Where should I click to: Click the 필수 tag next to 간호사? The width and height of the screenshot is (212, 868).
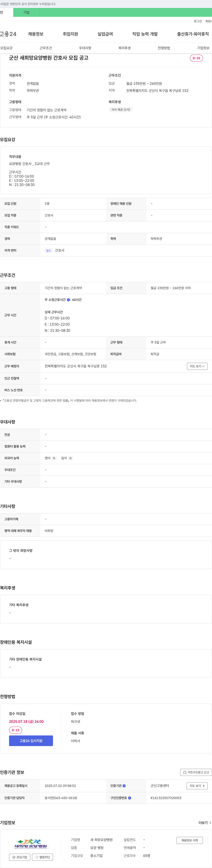coord(49,250)
